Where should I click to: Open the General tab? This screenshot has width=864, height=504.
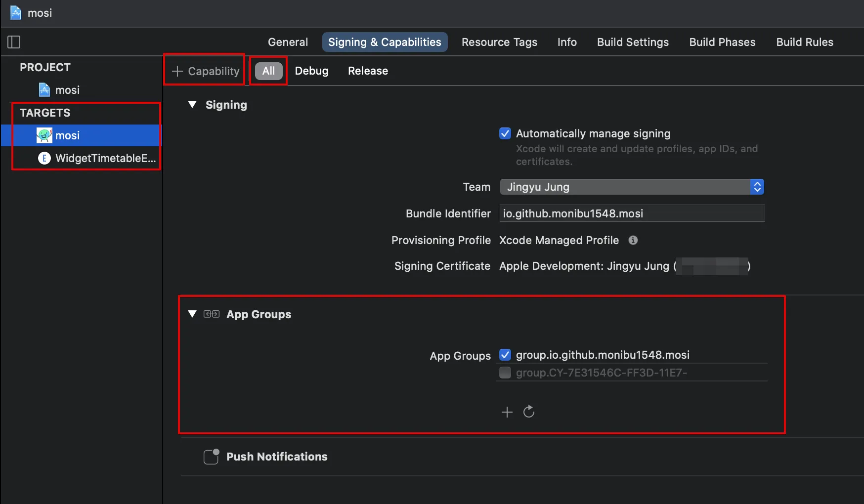click(x=288, y=42)
